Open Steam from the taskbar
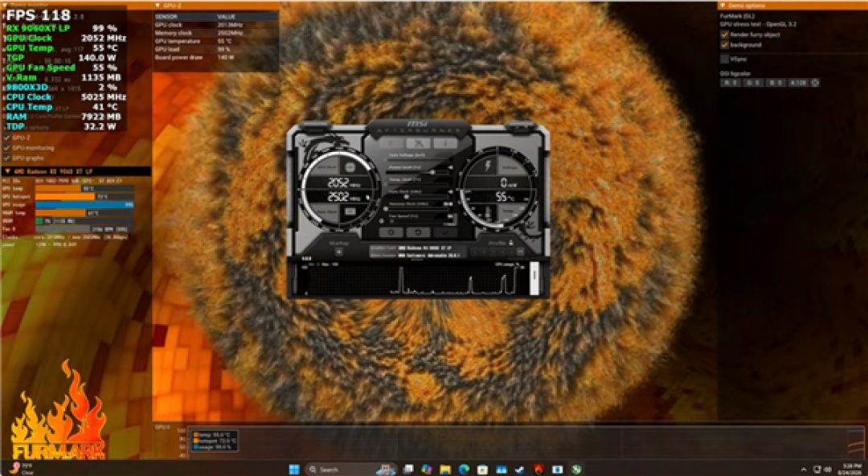The height and width of the screenshot is (476, 868). click(520, 470)
